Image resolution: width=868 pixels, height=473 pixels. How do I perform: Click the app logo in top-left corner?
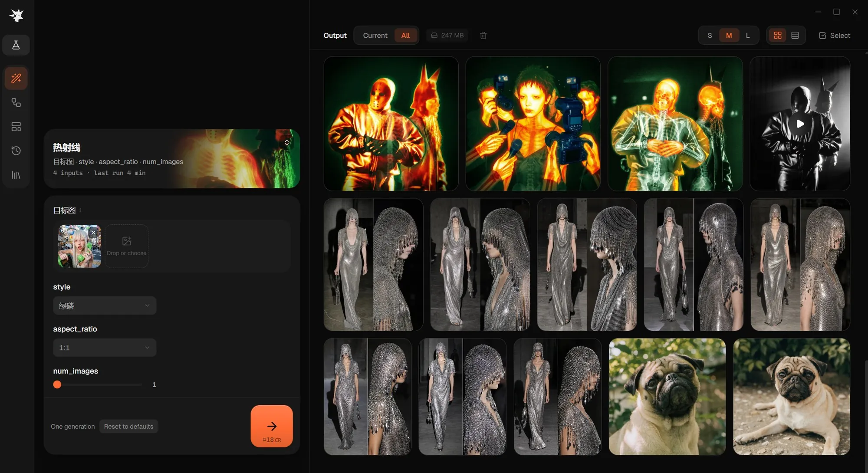[x=16, y=16]
